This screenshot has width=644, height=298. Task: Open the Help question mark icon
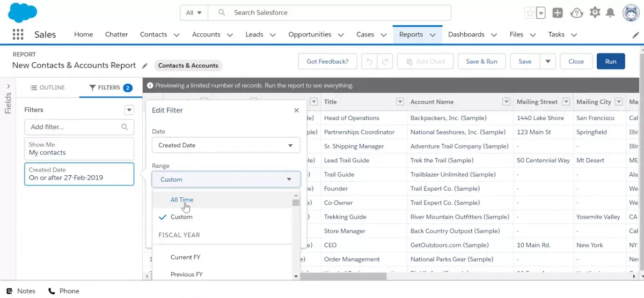point(576,13)
